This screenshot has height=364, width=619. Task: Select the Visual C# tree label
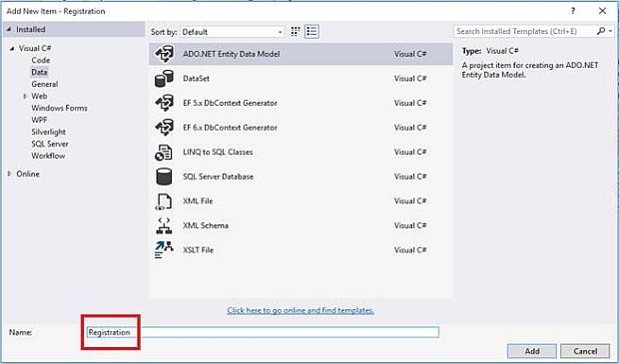pos(35,48)
